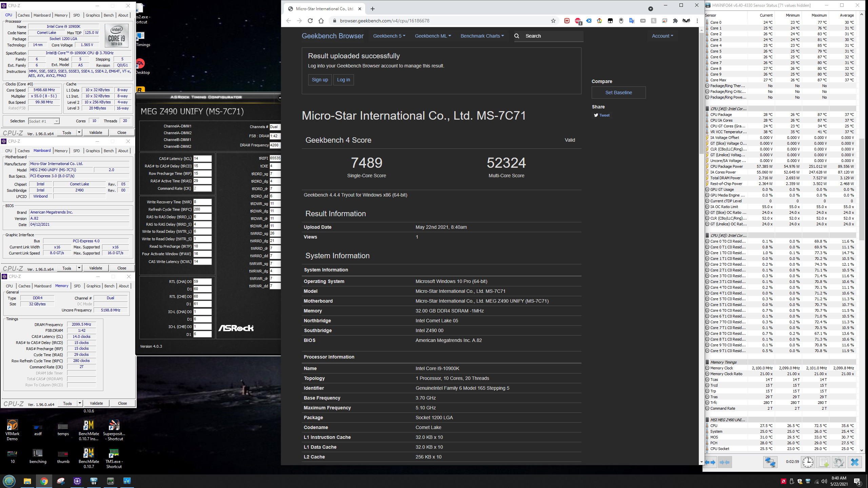Bookmark page with star icon in Chrome

(553, 21)
